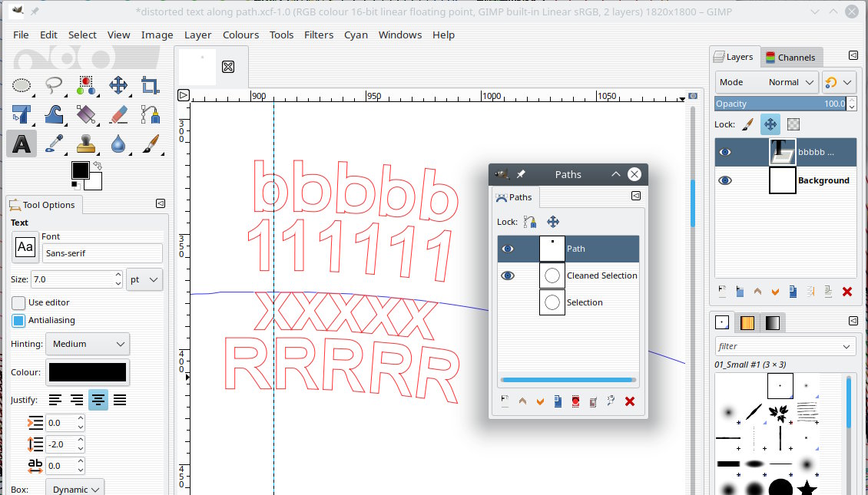
Task: Open the Font selector Aa button
Action: click(25, 246)
